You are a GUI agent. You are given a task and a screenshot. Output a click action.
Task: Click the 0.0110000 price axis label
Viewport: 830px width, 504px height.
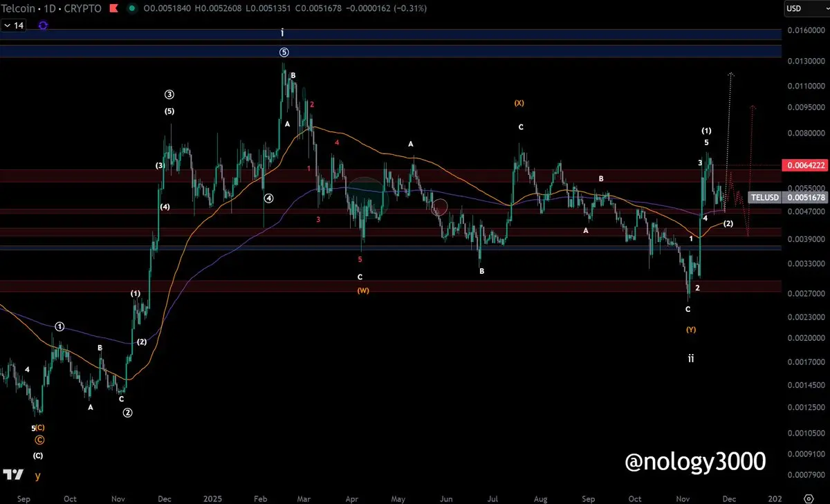pyautogui.click(x=805, y=86)
